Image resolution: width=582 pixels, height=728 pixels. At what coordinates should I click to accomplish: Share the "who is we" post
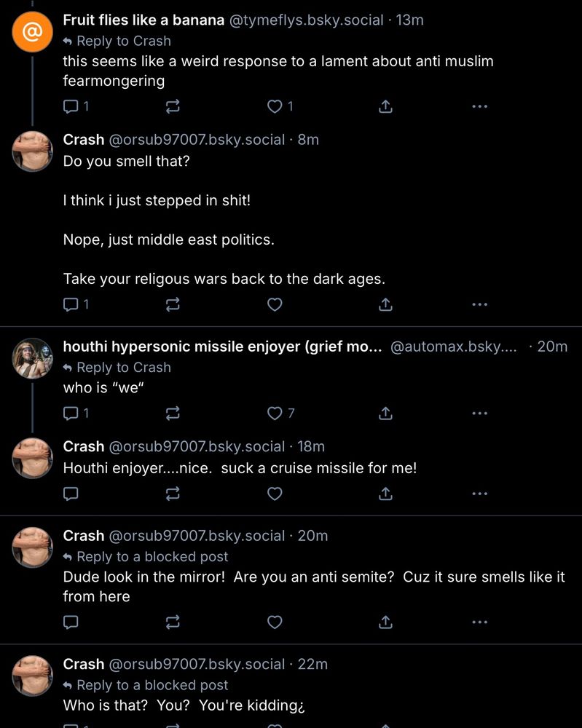(386, 414)
